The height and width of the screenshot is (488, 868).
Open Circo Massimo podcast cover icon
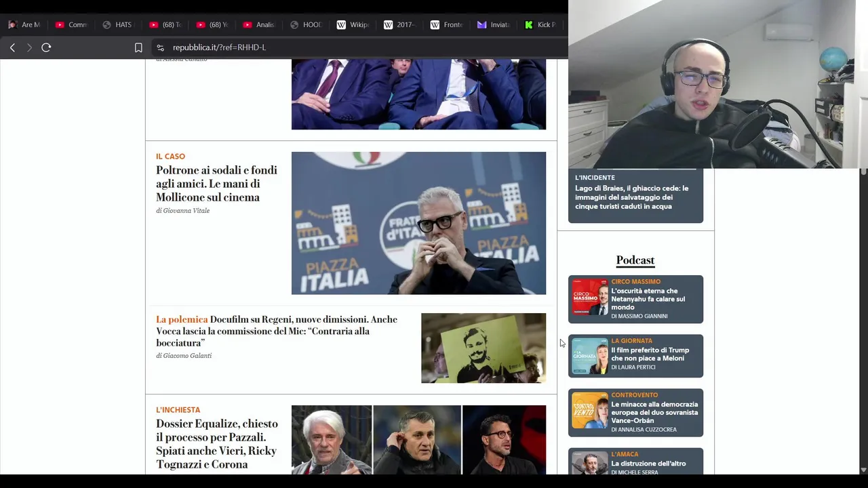click(x=590, y=298)
